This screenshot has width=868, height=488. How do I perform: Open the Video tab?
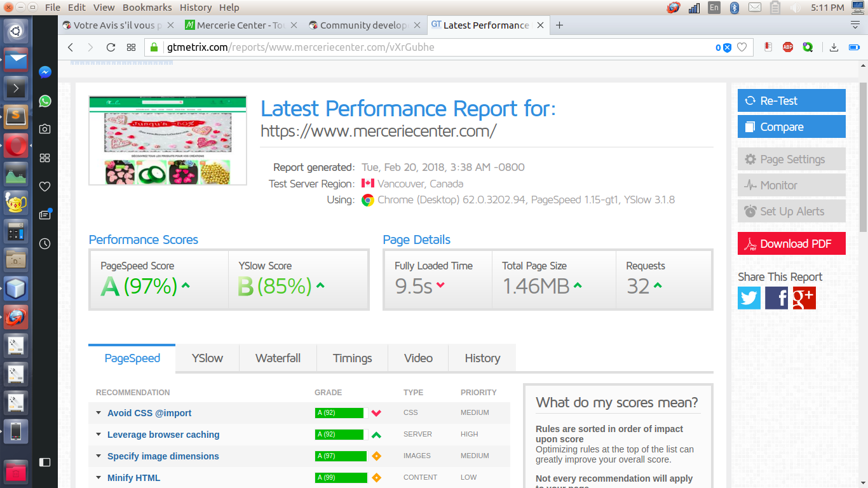tap(418, 358)
